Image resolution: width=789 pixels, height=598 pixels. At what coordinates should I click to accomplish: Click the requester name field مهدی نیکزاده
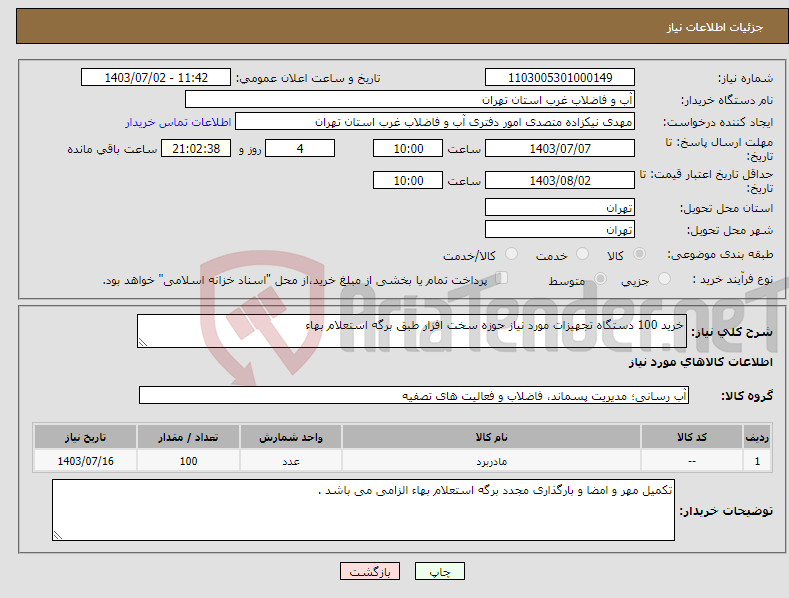[435, 122]
